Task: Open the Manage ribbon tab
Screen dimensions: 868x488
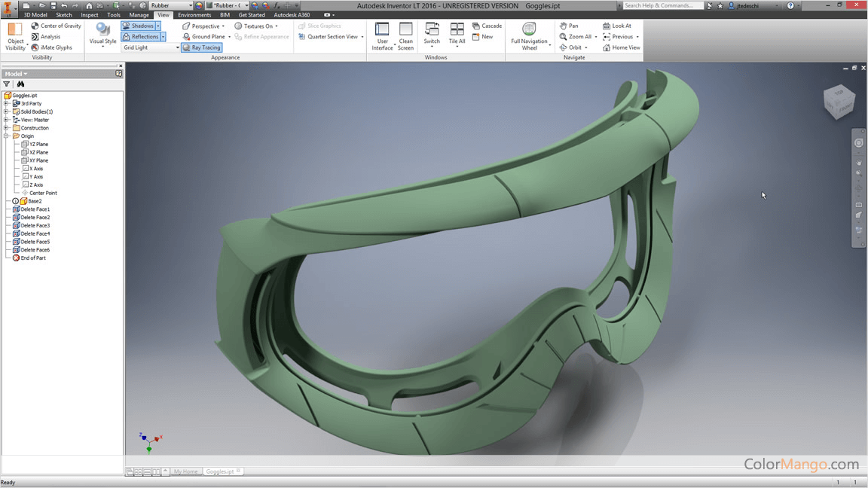Action: 139,15
